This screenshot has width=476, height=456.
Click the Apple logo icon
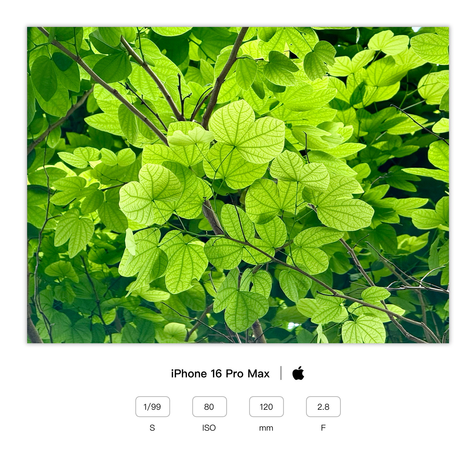[298, 373]
